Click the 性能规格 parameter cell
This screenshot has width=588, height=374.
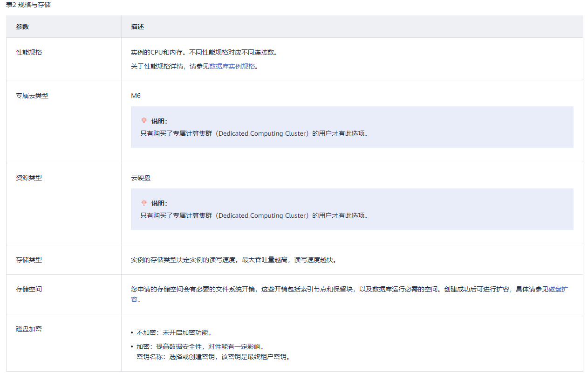tap(64, 59)
